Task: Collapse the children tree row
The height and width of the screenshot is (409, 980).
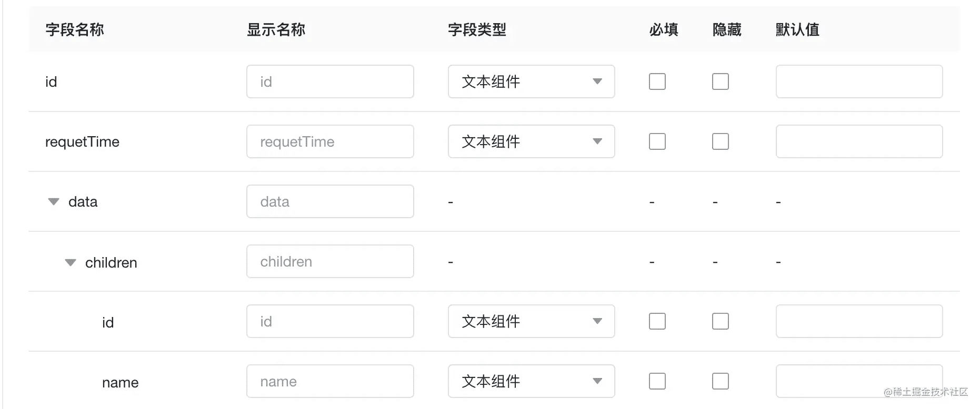Action: coord(71,262)
